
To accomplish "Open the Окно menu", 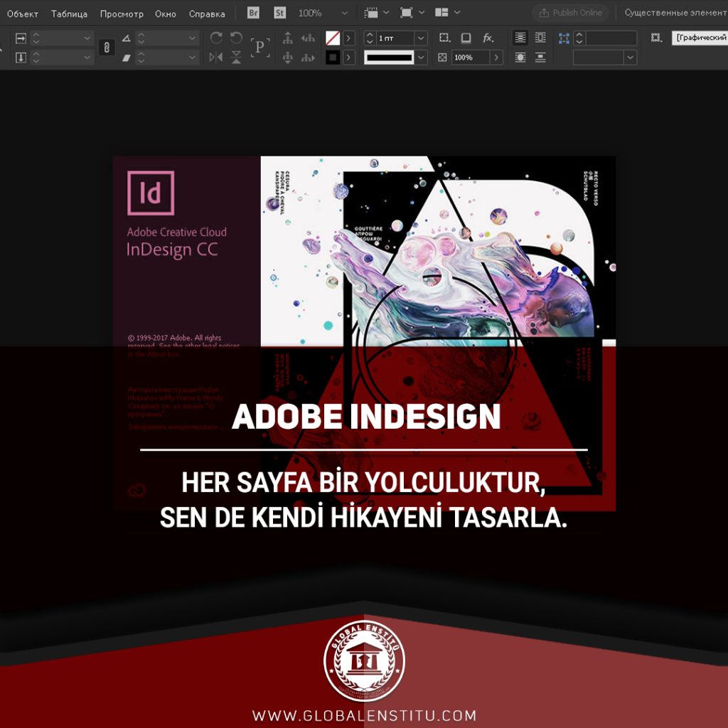I will click(165, 13).
